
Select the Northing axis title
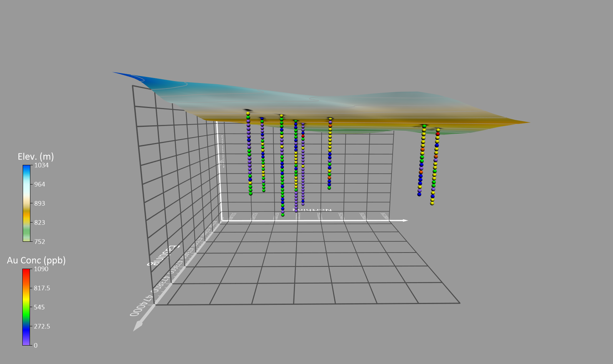[312, 210]
